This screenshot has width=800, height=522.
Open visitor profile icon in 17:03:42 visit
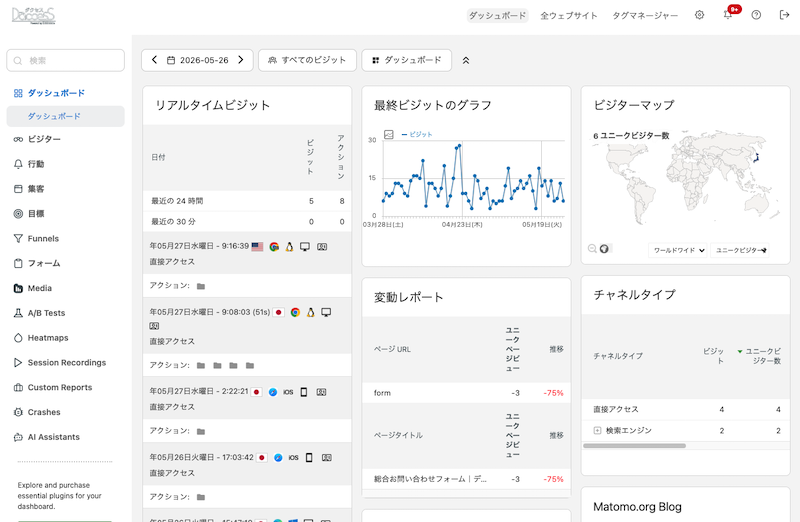[327, 458]
